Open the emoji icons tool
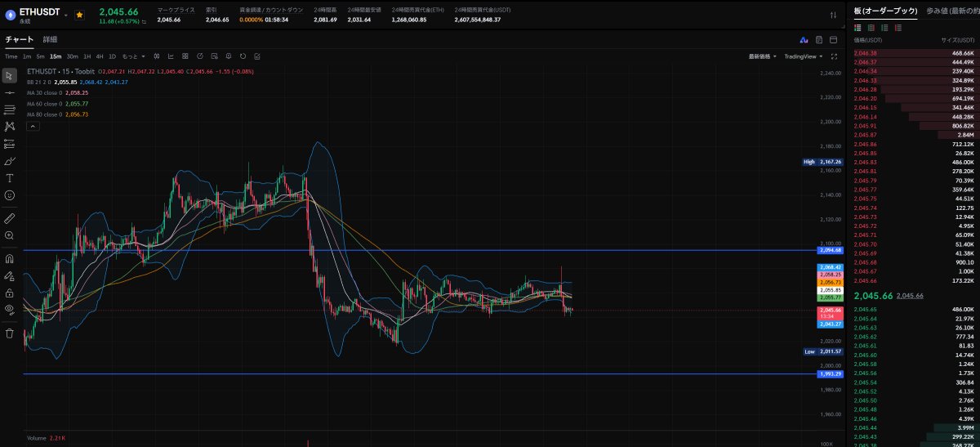 [10, 195]
